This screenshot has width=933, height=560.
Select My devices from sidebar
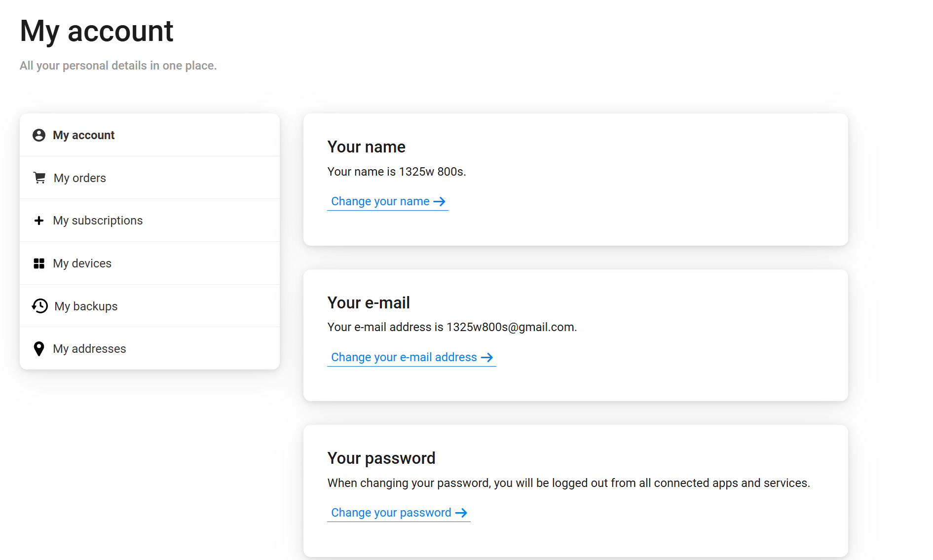82,263
